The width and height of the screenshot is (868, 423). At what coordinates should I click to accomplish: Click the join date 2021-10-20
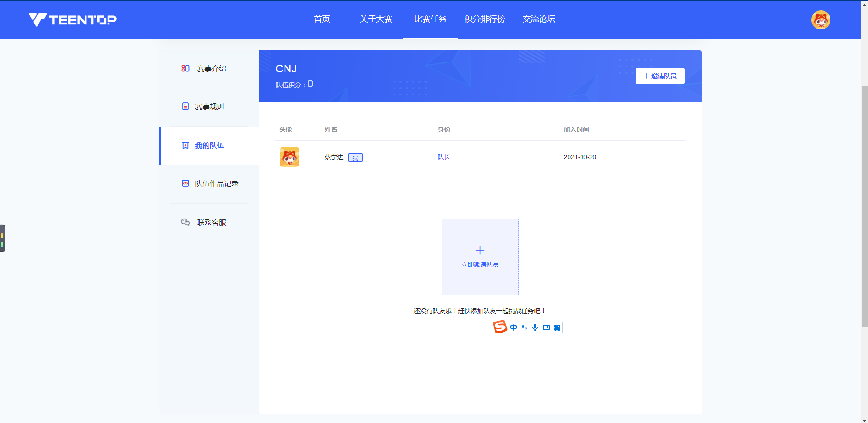[580, 157]
